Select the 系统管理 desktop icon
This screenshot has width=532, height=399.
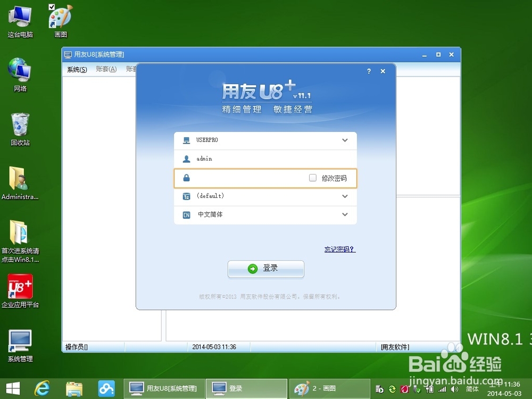tap(20, 345)
